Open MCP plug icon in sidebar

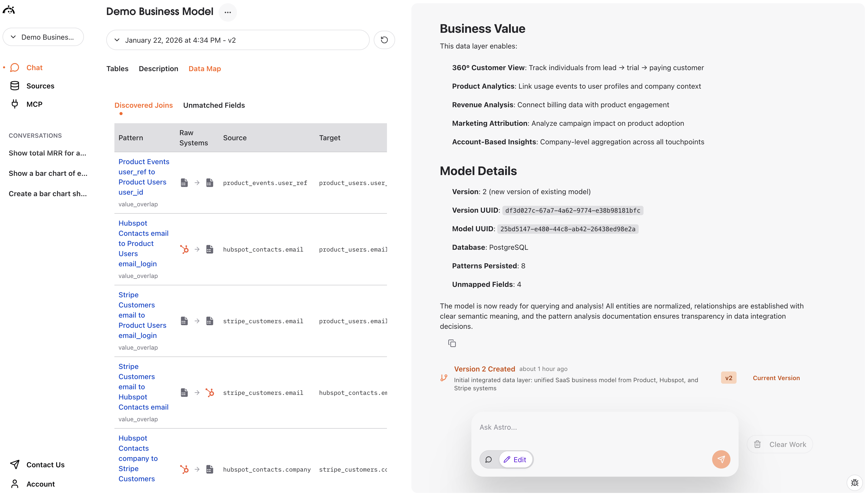pyautogui.click(x=15, y=104)
